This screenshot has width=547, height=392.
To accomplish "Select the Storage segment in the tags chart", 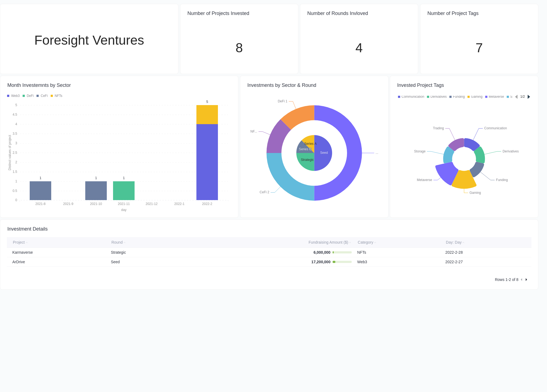I will tap(448, 155).
